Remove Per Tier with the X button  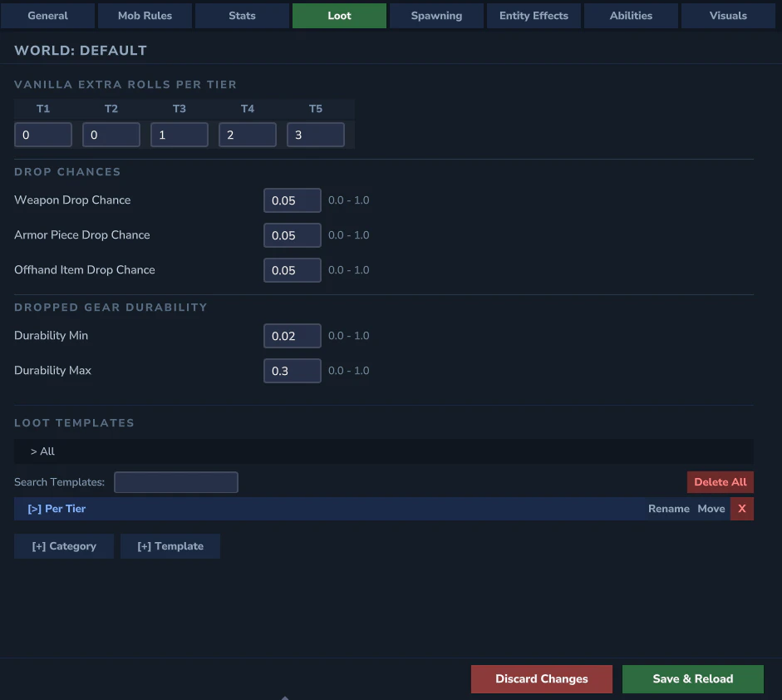tap(742, 509)
